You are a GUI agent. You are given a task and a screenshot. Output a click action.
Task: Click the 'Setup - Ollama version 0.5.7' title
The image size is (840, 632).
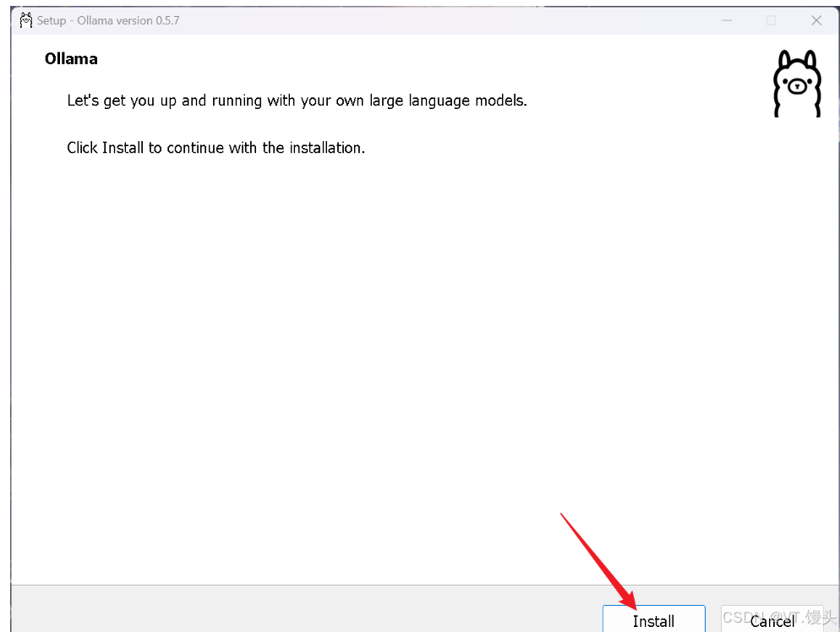click(x=108, y=20)
